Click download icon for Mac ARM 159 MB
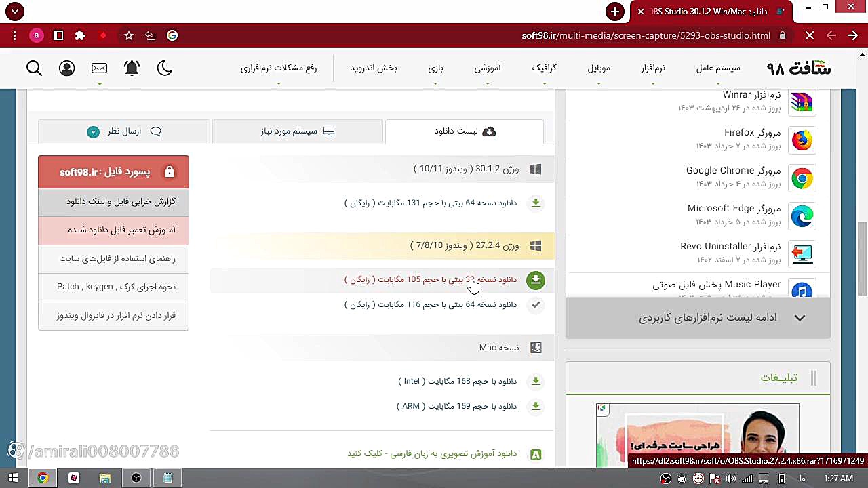Image resolution: width=868 pixels, height=488 pixels. [536, 406]
